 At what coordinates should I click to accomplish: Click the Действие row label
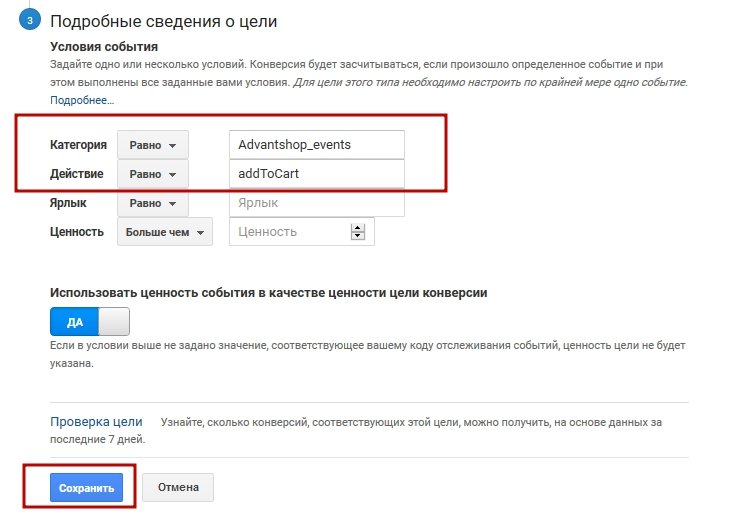pyautogui.click(x=78, y=174)
